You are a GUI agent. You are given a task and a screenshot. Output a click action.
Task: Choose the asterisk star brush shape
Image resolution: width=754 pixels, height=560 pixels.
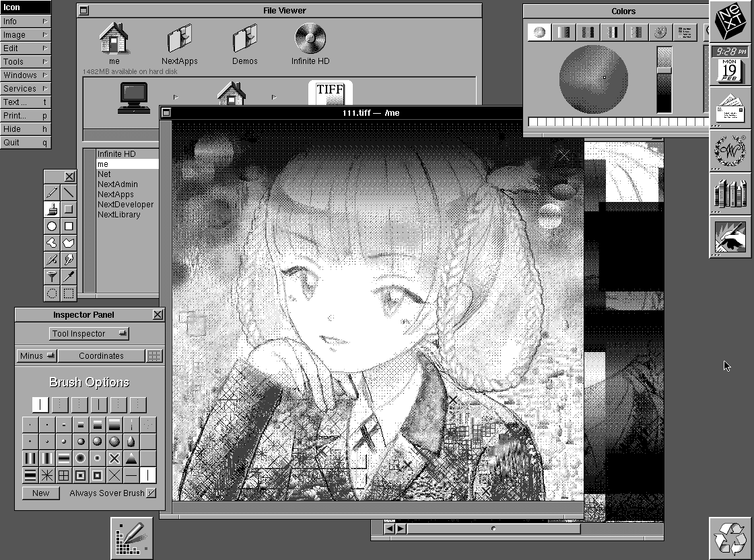(x=47, y=476)
